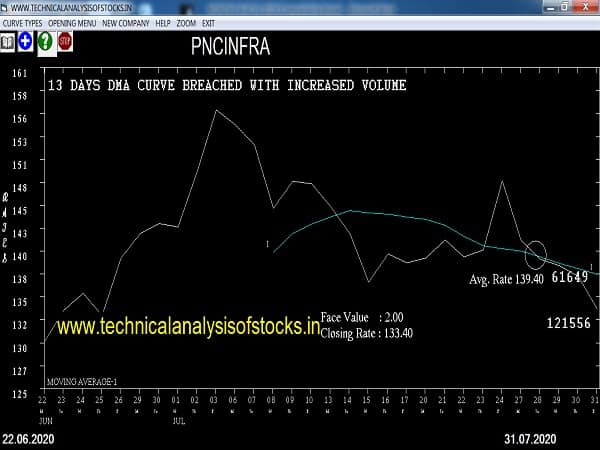Click the PNCINFRA chart title
The width and height of the screenshot is (600, 450).
tap(230, 47)
